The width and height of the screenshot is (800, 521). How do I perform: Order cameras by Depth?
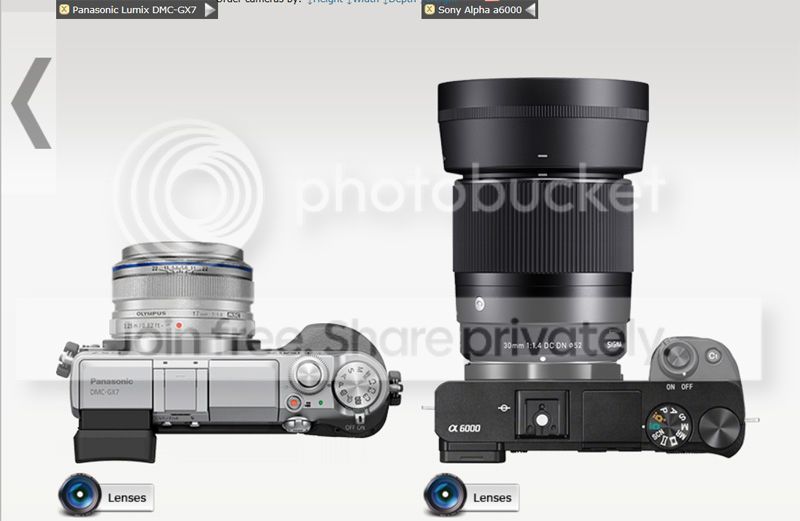coord(401,3)
